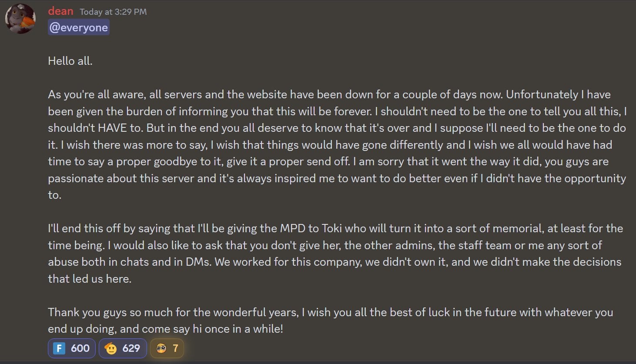This screenshot has width=636, height=364.
Task: Click the 'that led us here.' line
Action: pyautogui.click(x=90, y=279)
